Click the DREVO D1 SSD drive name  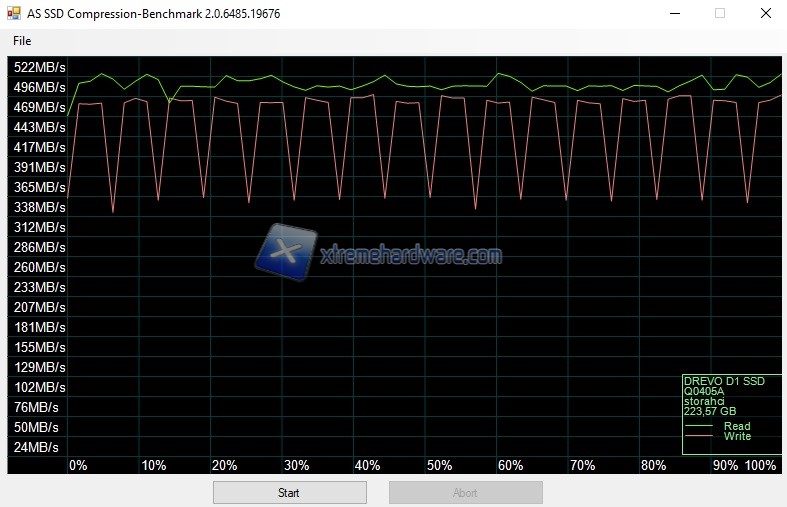pyautogui.click(x=722, y=381)
